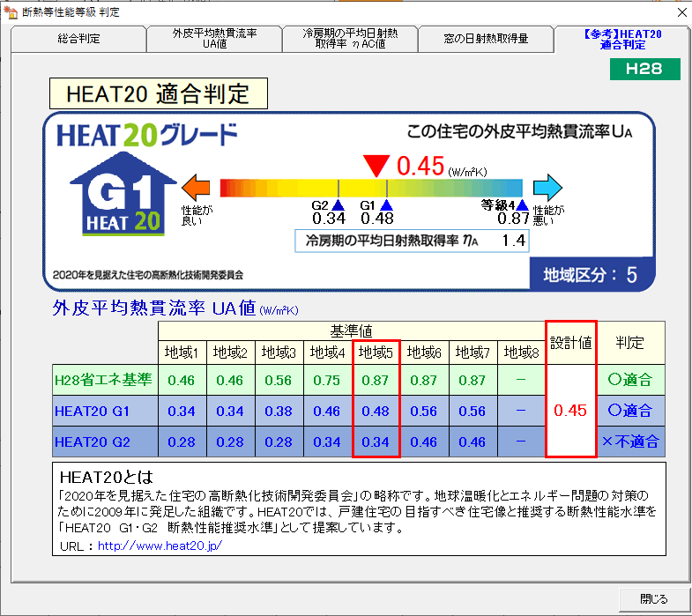Select the 窓の日射熱取得量 tab
This screenshot has width=692, height=616.
click(486, 39)
